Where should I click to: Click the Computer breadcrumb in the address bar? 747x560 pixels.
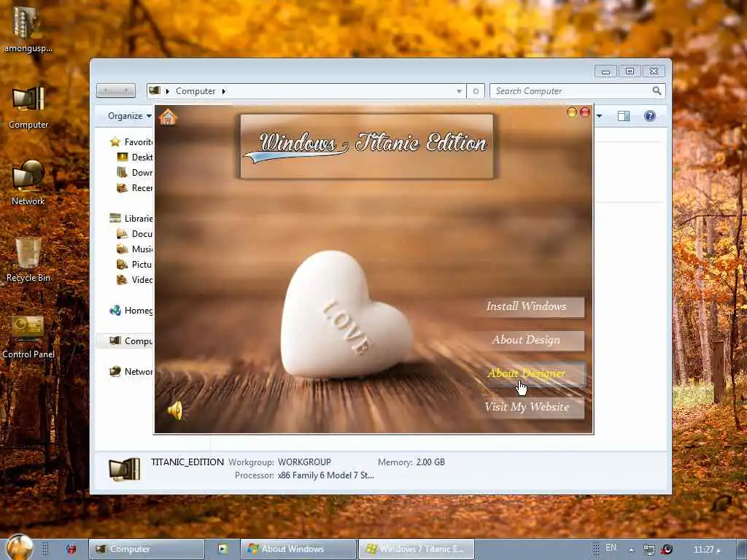click(x=196, y=91)
